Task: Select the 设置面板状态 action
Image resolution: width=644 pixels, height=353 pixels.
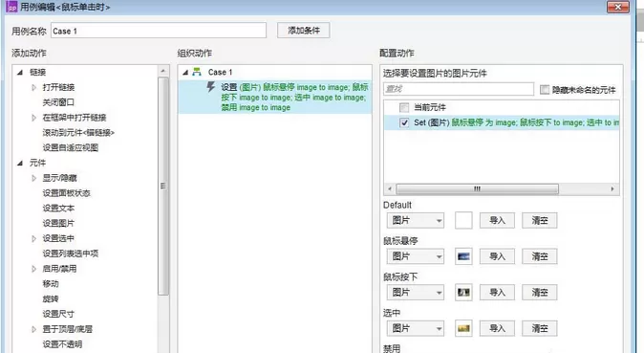Action: click(66, 193)
